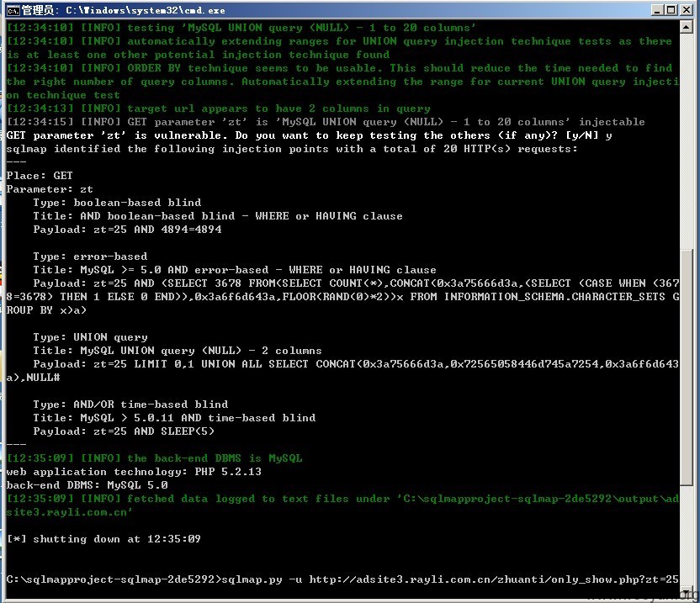
Task: Click the vertical scrollbar thumb
Action: pos(687,367)
